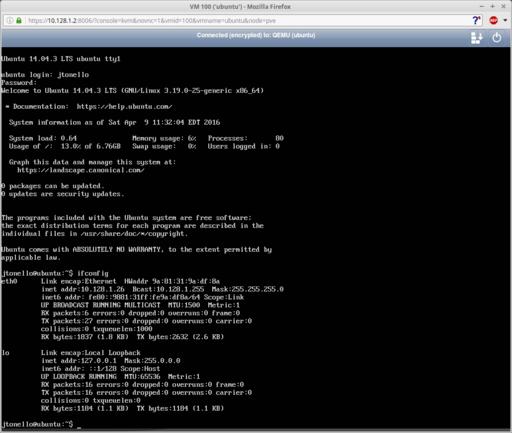Image resolution: width=512 pixels, height=433 pixels.
Task: Minimize the Firefox window
Action: (x=482, y=6)
